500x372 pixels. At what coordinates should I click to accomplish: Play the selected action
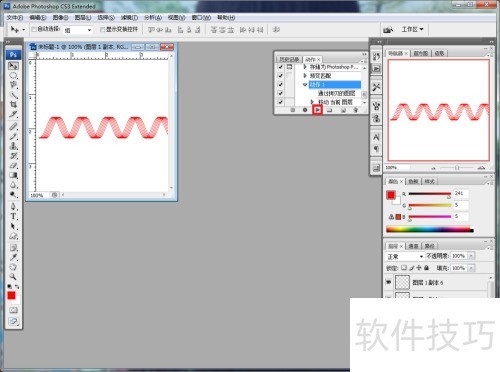pos(317,110)
